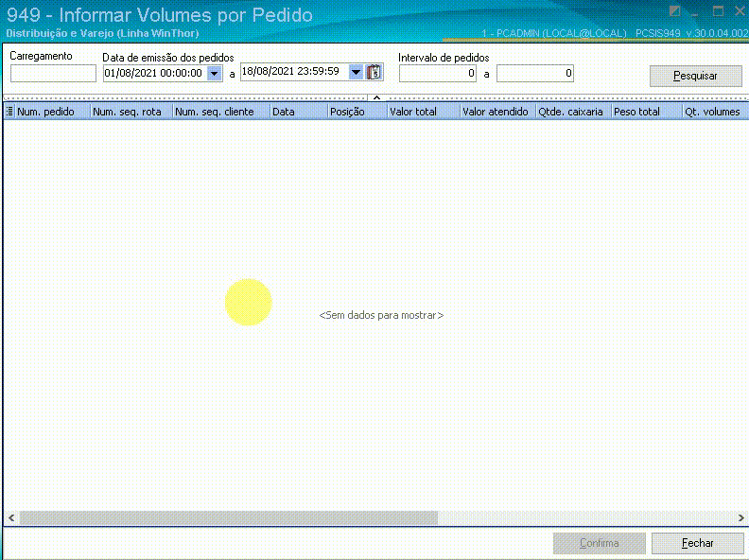The image size is (749, 560).
Task: Sort by Valor total column header
Action: pyautogui.click(x=423, y=112)
